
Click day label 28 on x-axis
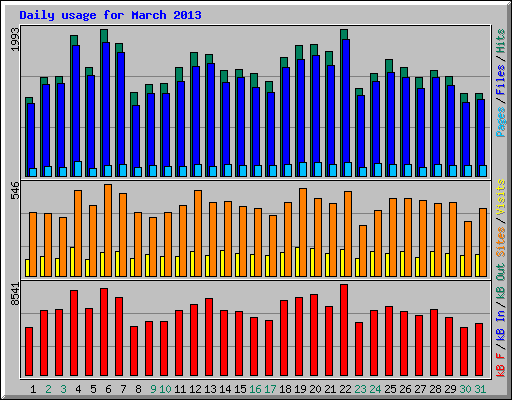point(435,389)
